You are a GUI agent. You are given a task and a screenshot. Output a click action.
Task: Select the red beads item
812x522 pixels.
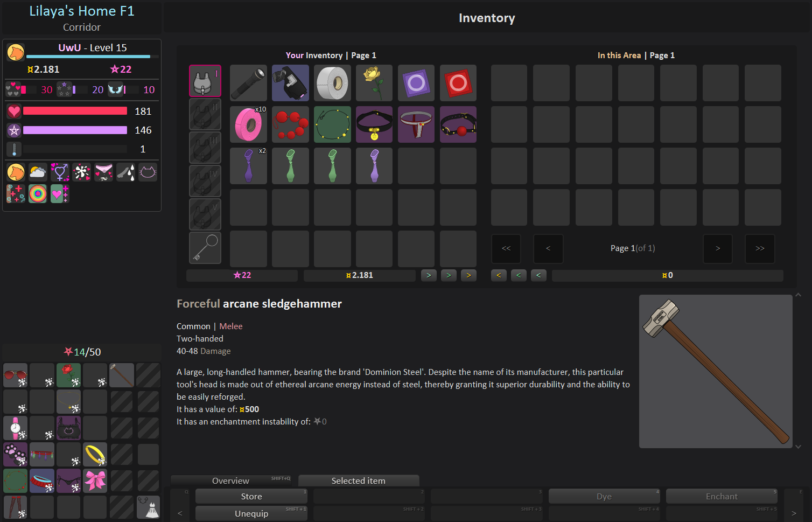pos(290,124)
